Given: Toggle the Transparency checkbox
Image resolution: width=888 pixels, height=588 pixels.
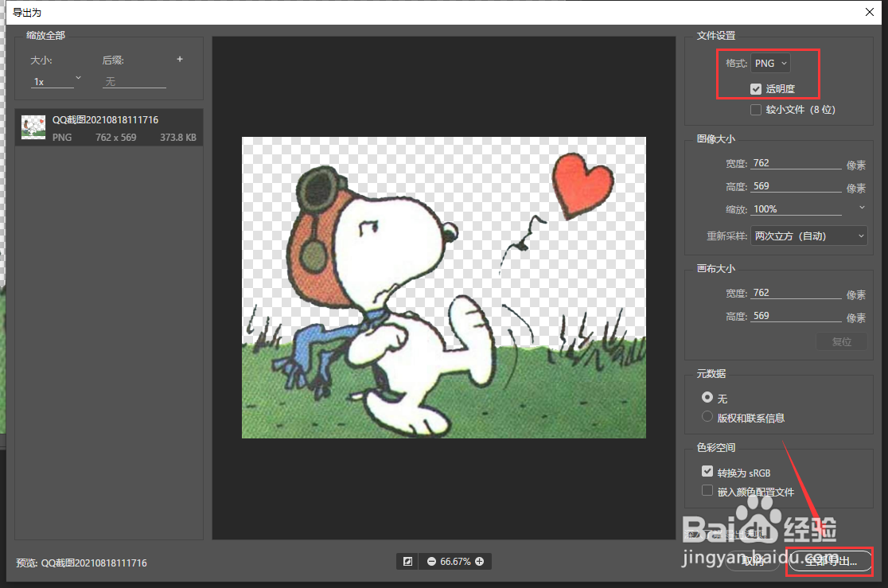Looking at the screenshot, I should tap(755, 89).
